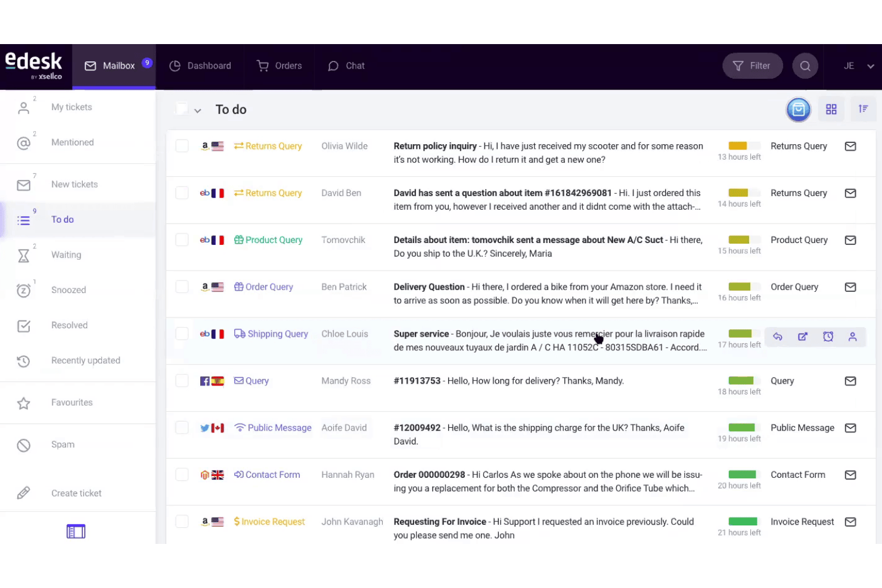Click the 17 hours left progress bar
The height and width of the screenshot is (588, 882).
744,334
